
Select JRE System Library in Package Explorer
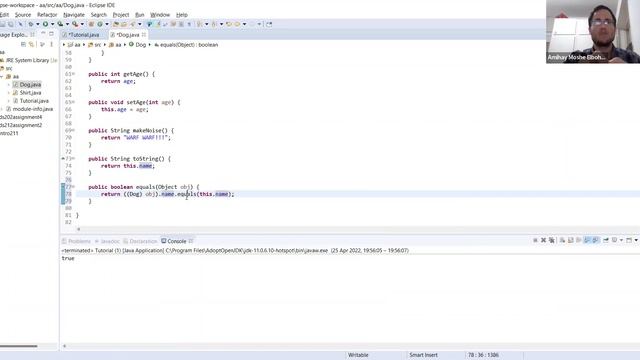29,60
